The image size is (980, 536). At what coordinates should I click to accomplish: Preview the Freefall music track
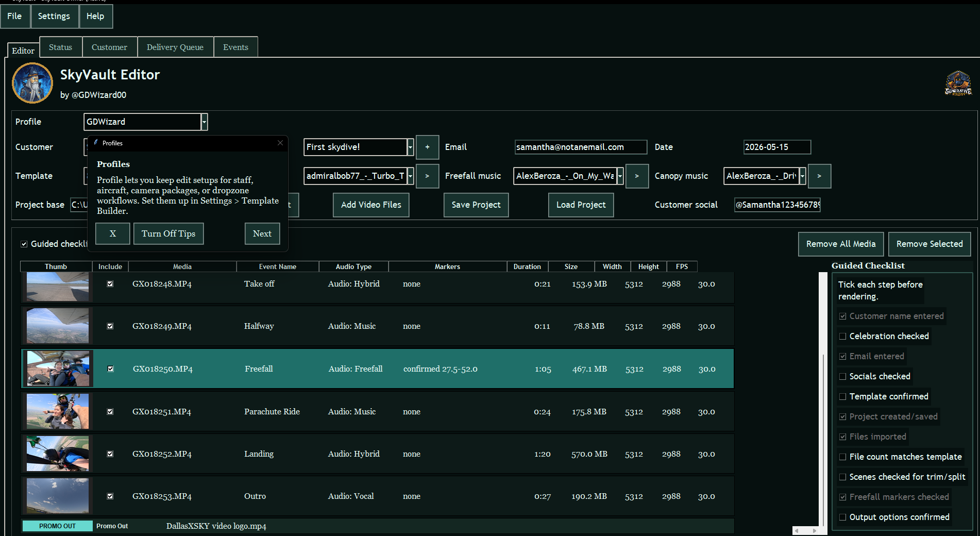637,176
